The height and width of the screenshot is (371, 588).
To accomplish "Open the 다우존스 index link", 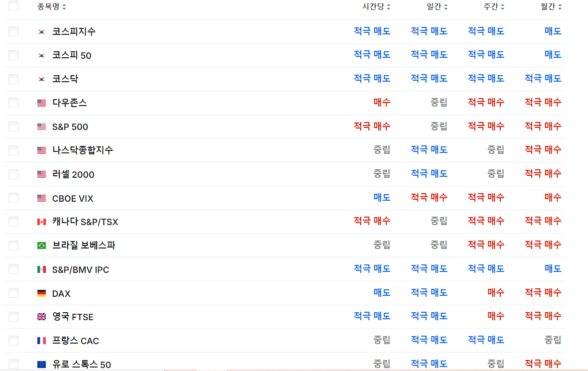I will 69,103.
